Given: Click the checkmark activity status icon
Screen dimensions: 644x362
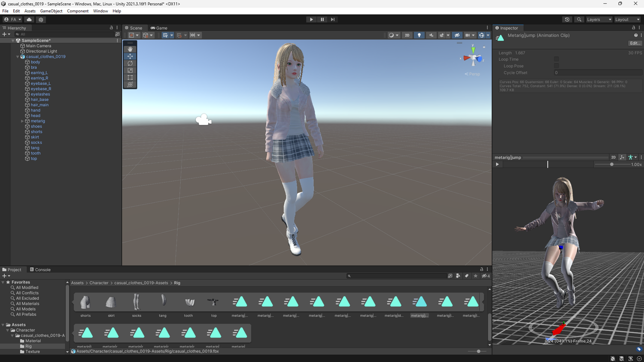Looking at the screenshot, I should (639, 359).
